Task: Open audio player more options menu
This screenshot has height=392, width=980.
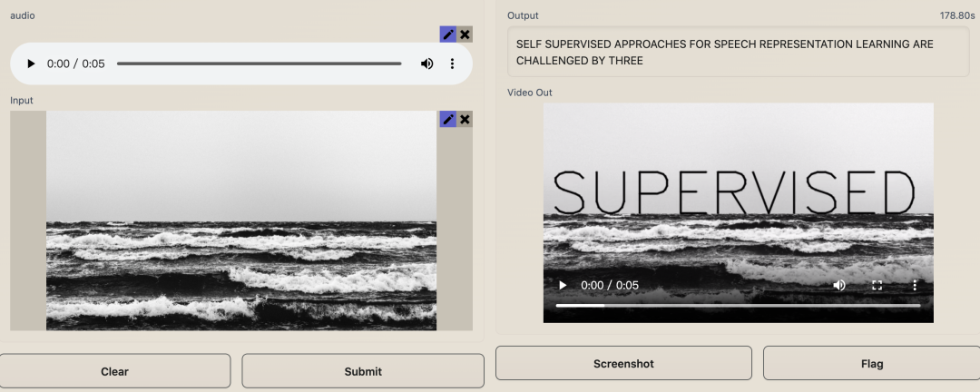Action: click(x=452, y=64)
